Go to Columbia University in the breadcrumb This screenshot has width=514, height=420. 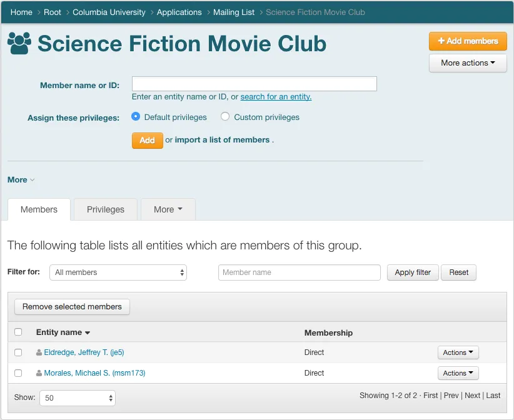[x=109, y=12]
